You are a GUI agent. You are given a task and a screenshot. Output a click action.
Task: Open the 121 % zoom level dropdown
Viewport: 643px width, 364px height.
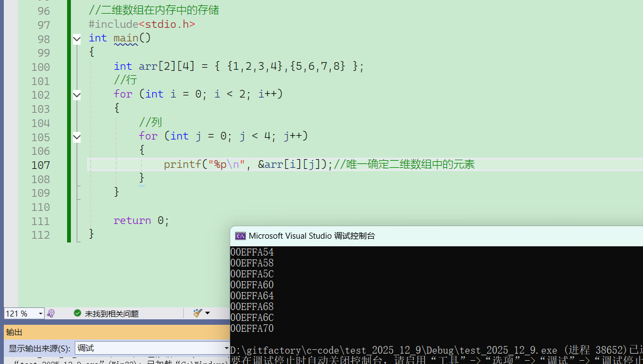(40, 313)
